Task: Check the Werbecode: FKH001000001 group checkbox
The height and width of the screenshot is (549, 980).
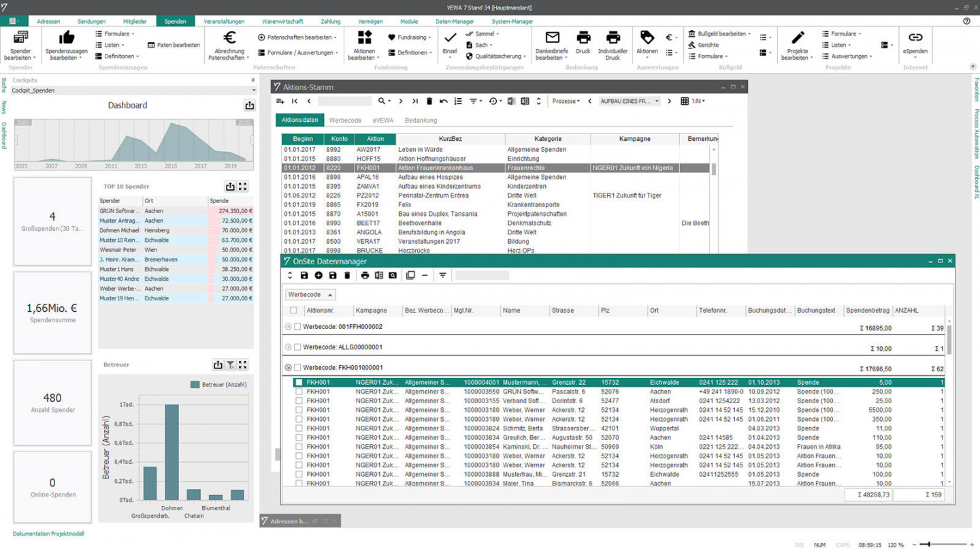Action: 297,368
